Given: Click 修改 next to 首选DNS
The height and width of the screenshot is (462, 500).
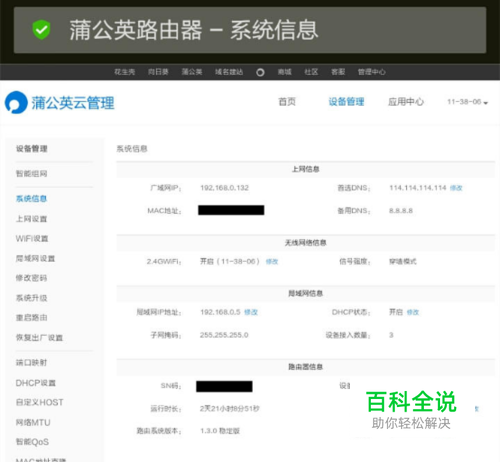Looking at the screenshot, I should (456, 188).
